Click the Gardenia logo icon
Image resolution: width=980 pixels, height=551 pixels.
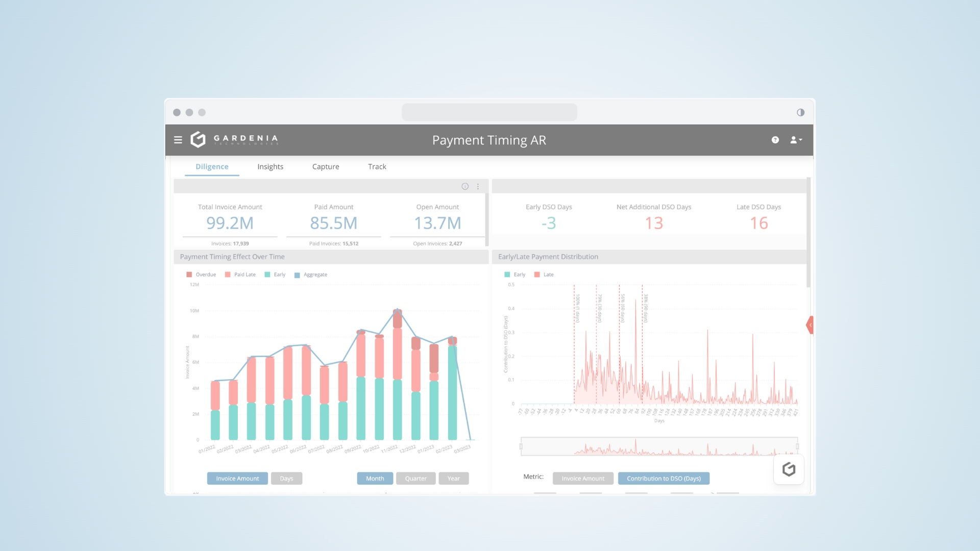[x=198, y=139]
